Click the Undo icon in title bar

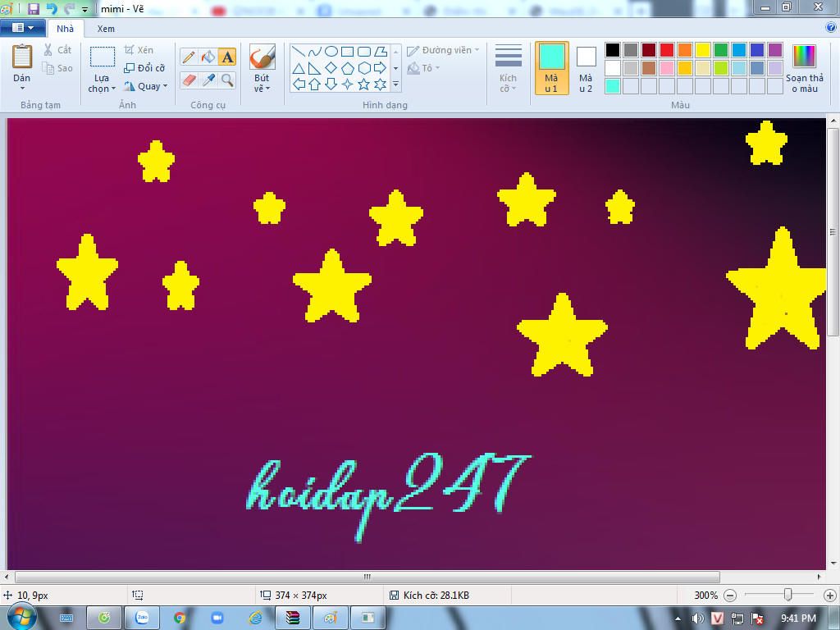[x=52, y=8]
